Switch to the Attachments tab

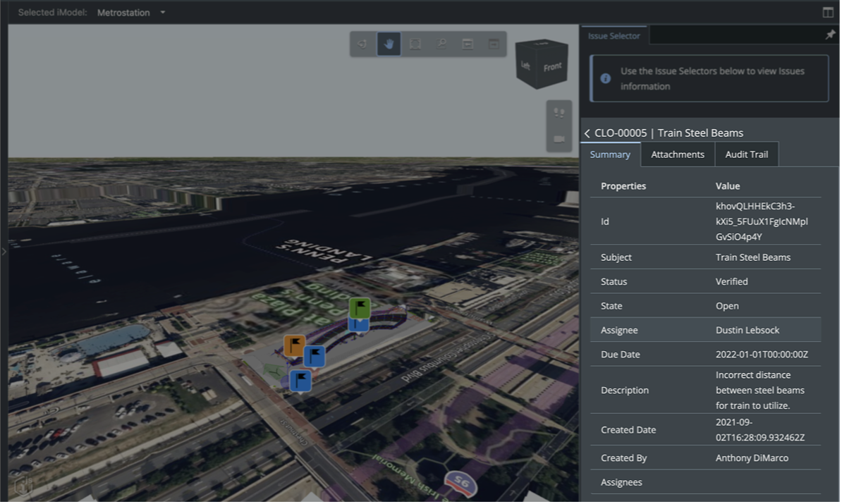(x=677, y=154)
